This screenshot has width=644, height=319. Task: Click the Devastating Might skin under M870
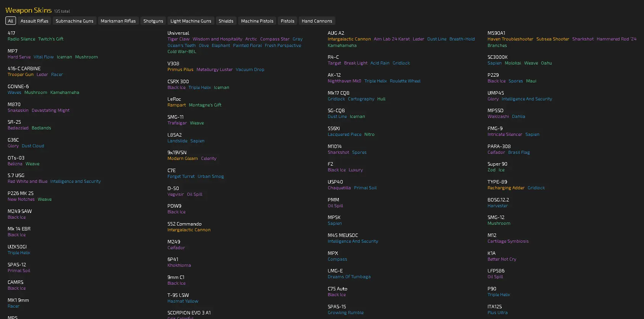pyautogui.click(x=50, y=110)
